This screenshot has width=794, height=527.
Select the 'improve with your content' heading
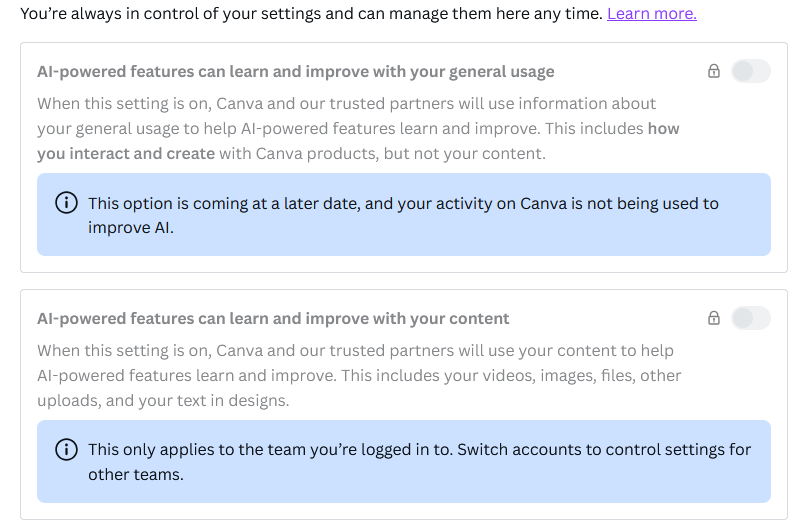273,319
